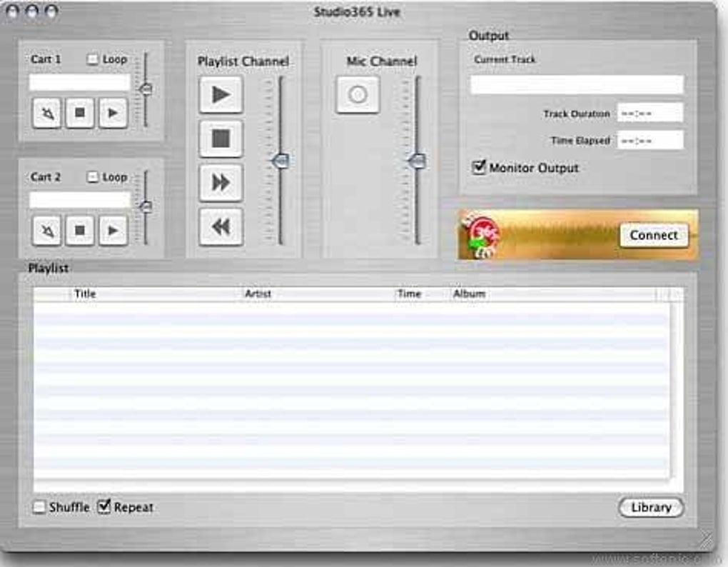Close the Studio365 Live window

click(13, 11)
